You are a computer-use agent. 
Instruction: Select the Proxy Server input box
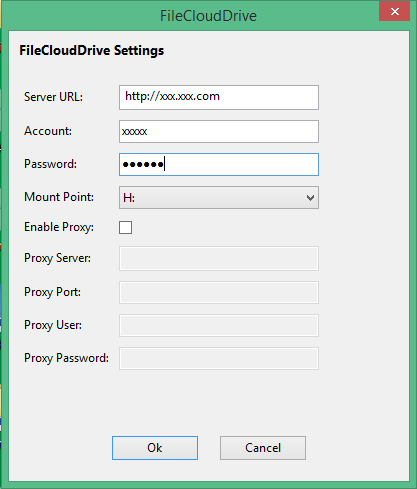point(219,258)
